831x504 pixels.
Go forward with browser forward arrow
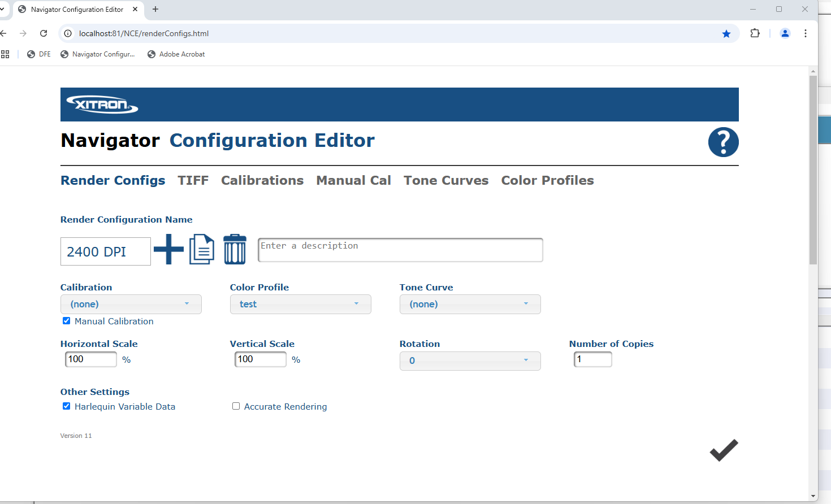(x=23, y=33)
